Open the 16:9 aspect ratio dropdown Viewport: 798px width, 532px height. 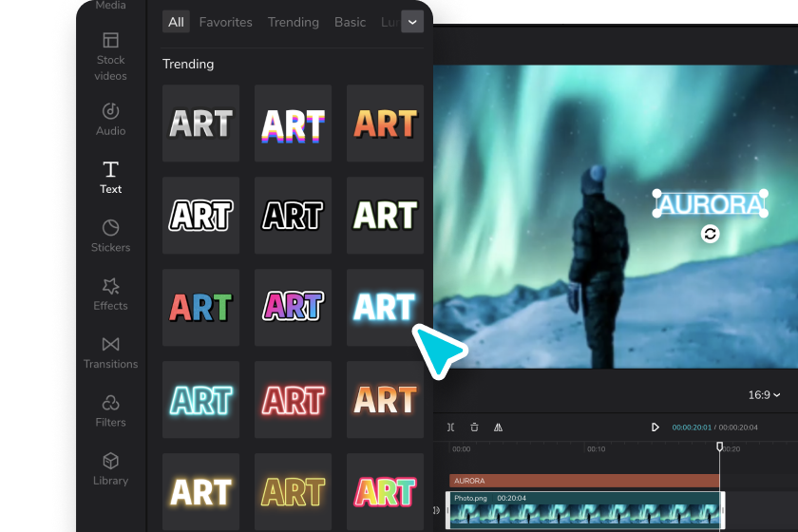click(764, 394)
